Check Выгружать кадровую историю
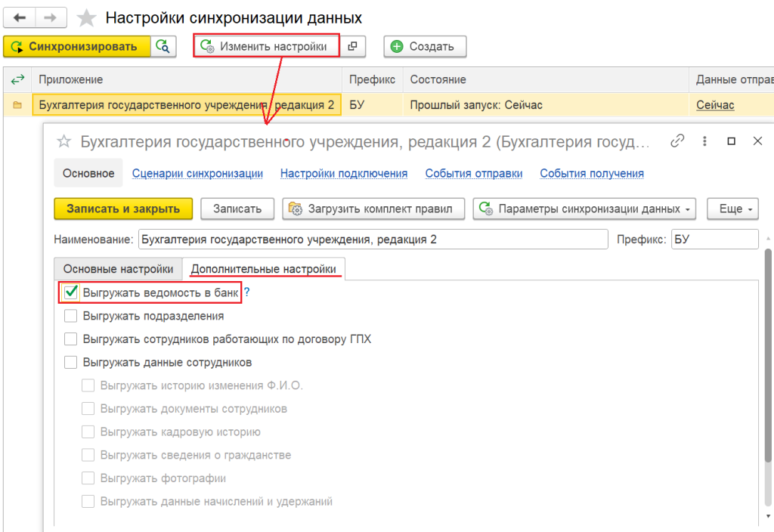The height and width of the screenshot is (532, 774). click(x=88, y=431)
